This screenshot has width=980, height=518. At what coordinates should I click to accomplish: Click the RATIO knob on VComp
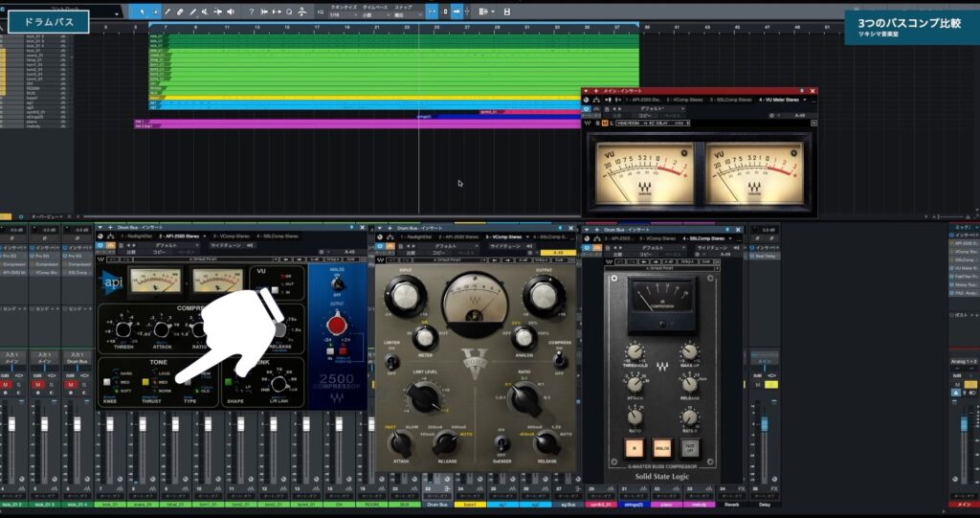tap(525, 396)
